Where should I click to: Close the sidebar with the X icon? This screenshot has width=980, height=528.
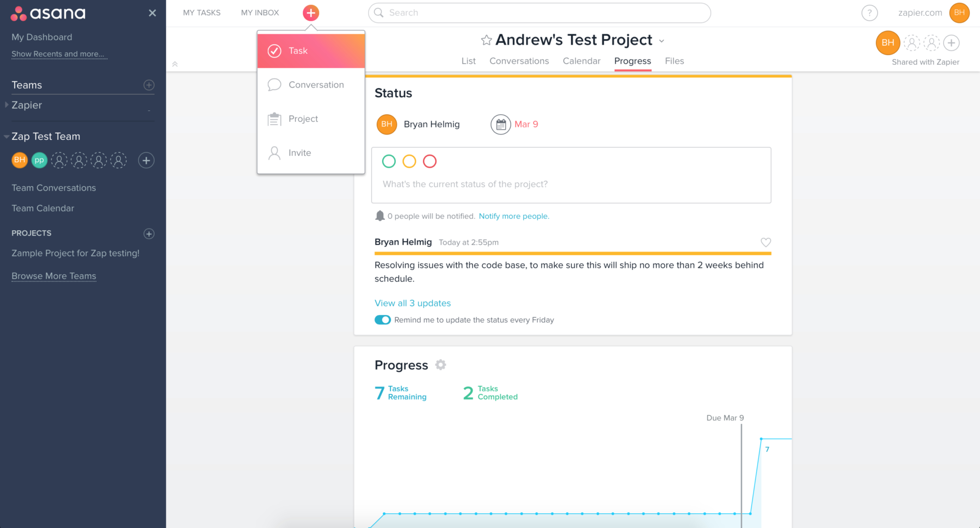point(152,13)
